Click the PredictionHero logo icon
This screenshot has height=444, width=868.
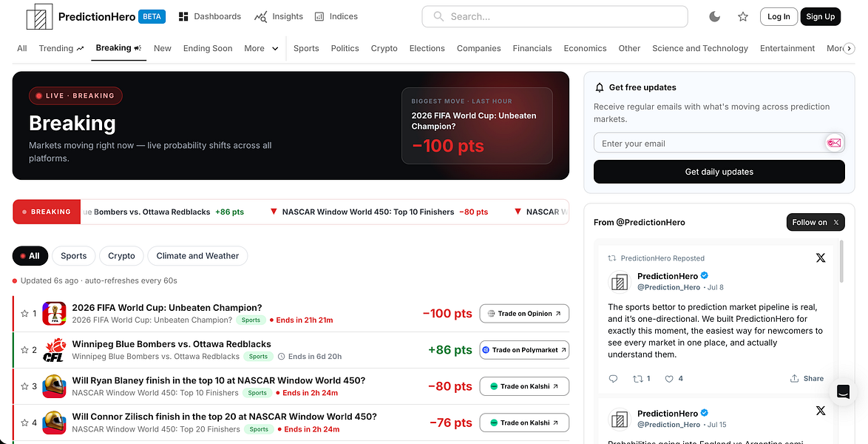[x=39, y=16]
